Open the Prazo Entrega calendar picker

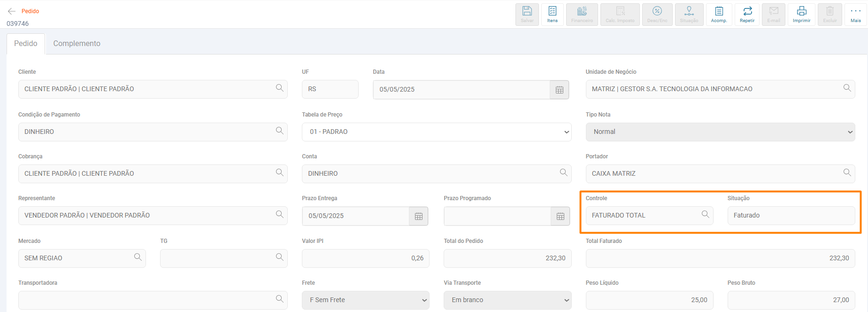418,216
